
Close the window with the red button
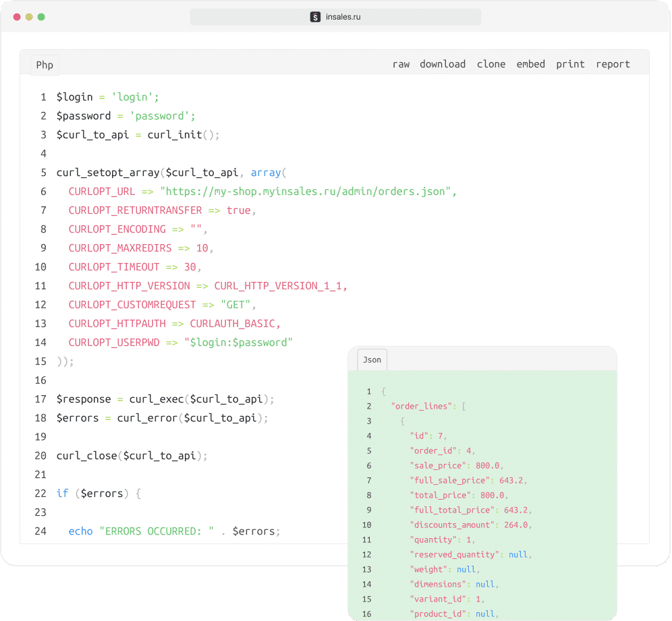[x=16, y=17]
